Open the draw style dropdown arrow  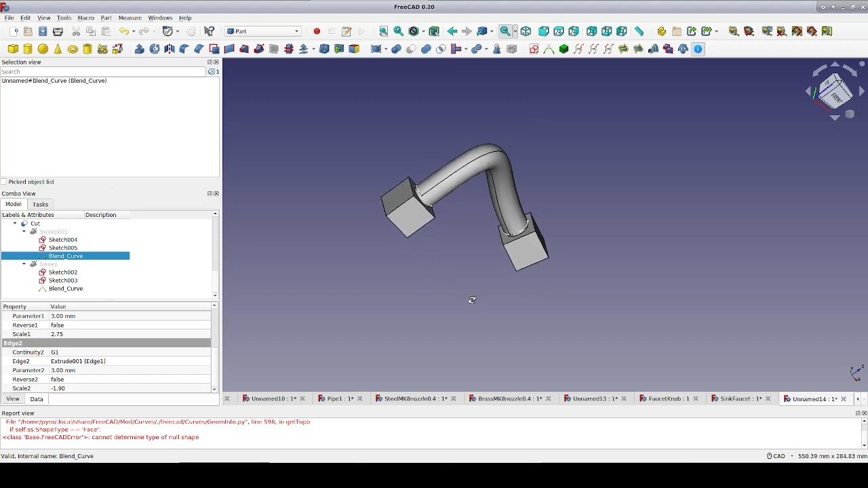[x=424, y=31]
